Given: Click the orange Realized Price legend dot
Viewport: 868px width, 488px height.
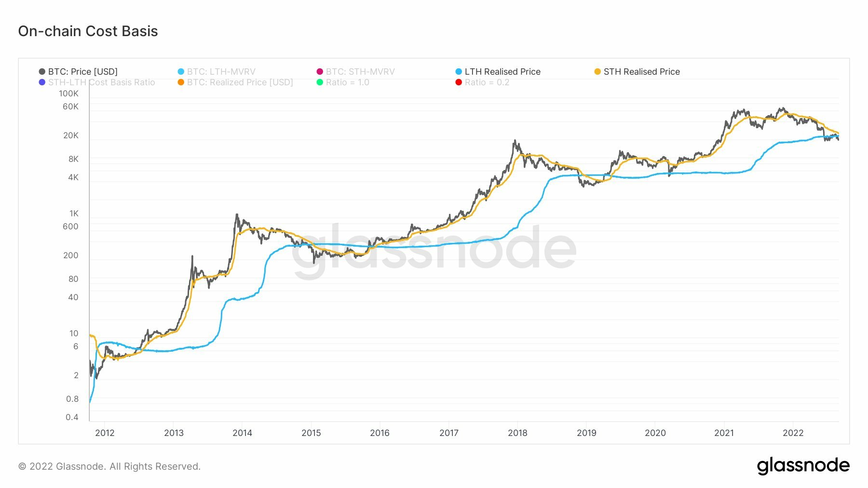Looking at the screenshot, I should coord(181,82).
